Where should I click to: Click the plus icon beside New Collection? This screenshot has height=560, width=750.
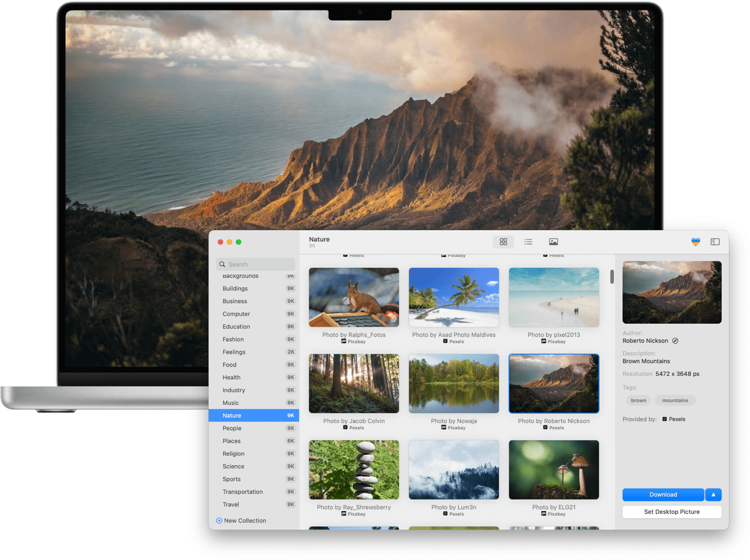[219, 521]
